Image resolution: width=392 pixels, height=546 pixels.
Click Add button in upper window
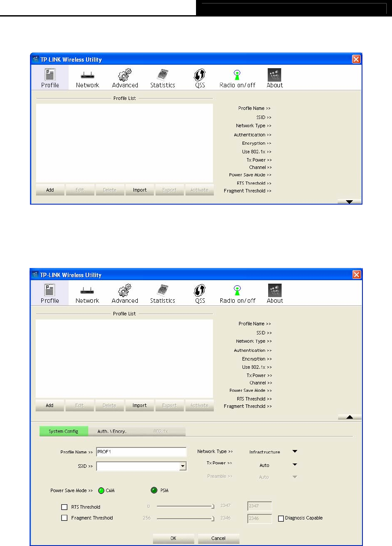coord(50,190)
